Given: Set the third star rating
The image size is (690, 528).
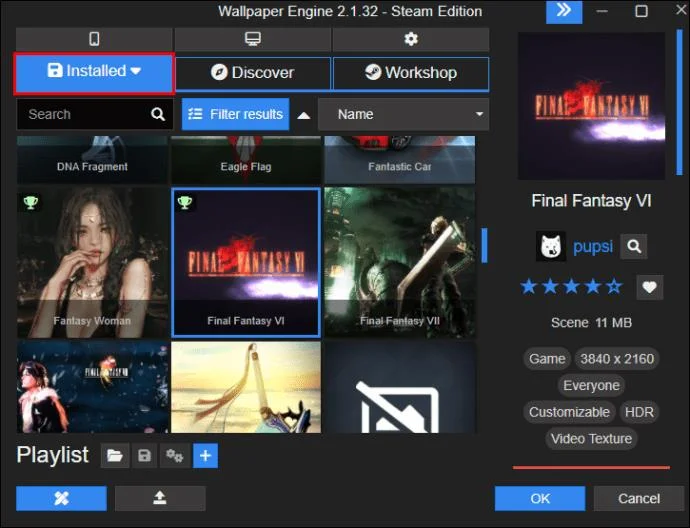Looking at the screenshot, I should pyautogui.click(x=571, y=287).
